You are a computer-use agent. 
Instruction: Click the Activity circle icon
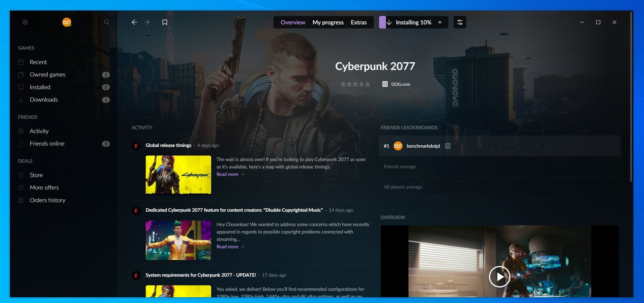tap(21, 131)
